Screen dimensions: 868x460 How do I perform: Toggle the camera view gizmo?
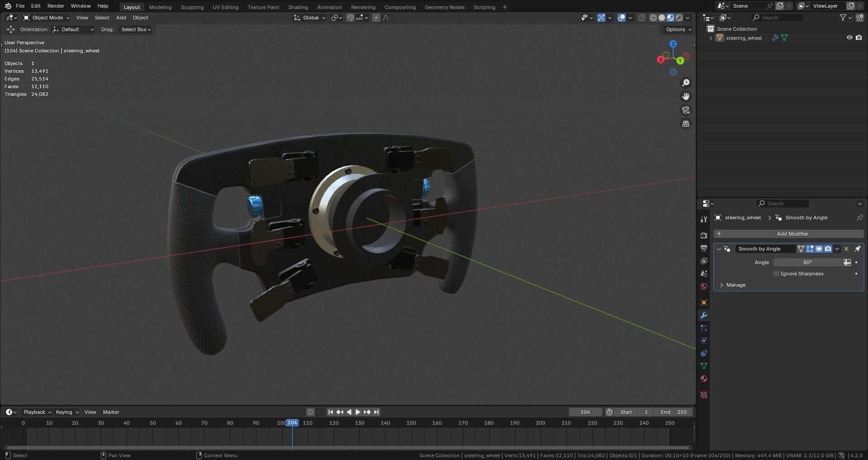686,110
